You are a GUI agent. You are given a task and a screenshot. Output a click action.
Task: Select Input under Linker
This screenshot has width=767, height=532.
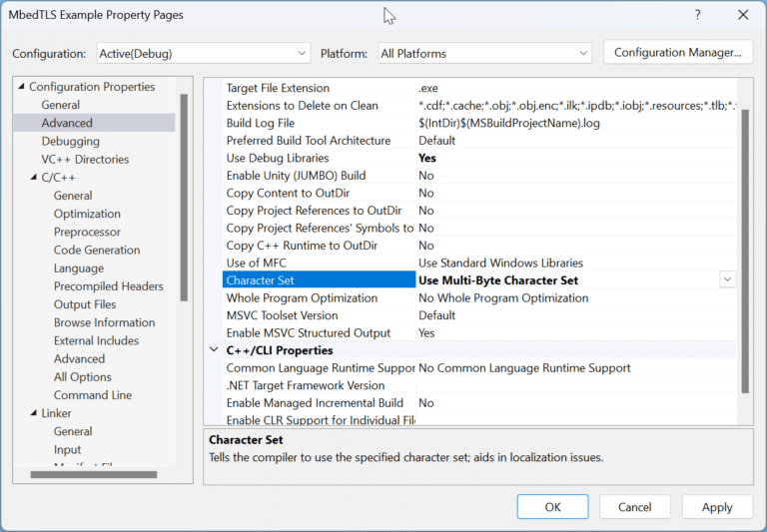pos(68,449)
